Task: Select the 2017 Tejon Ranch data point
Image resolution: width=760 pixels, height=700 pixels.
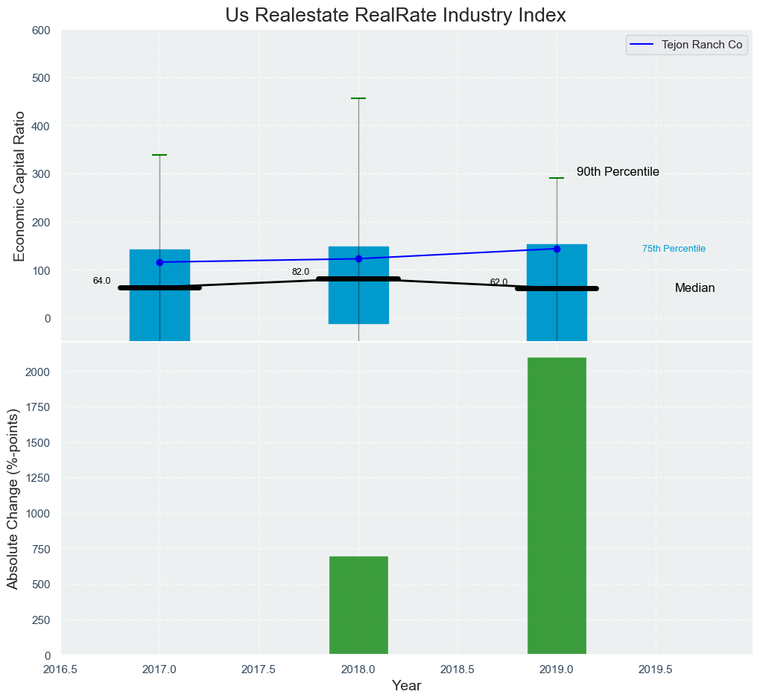Action: (159, 262)
